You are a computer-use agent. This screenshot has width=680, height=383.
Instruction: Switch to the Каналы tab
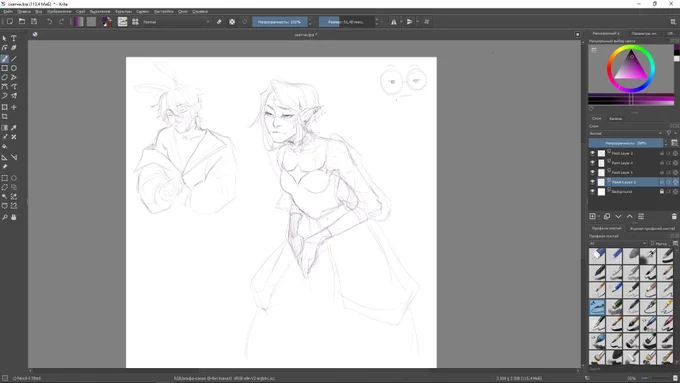615,118
